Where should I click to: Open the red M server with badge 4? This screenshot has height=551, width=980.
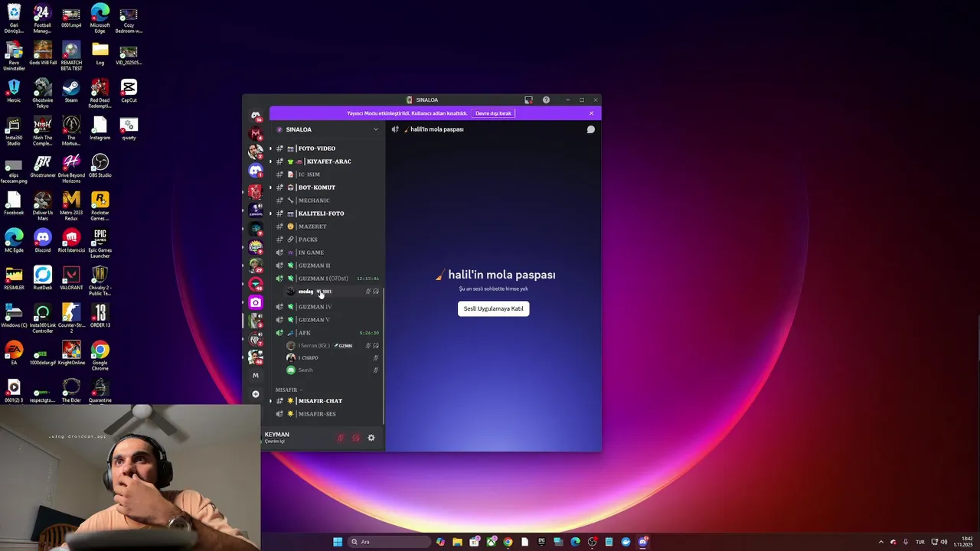(256, 133)
